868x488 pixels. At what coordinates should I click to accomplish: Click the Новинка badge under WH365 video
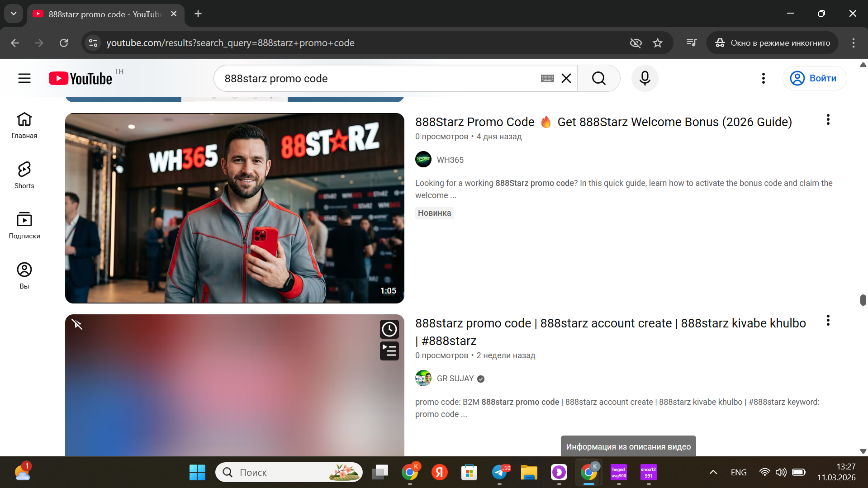[x=434, y=213]
